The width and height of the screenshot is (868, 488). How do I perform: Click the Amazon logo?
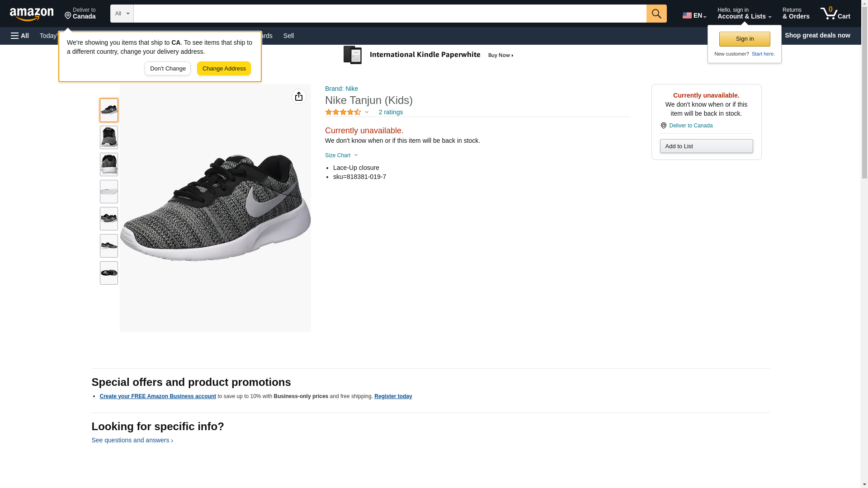tap(32, 14)
